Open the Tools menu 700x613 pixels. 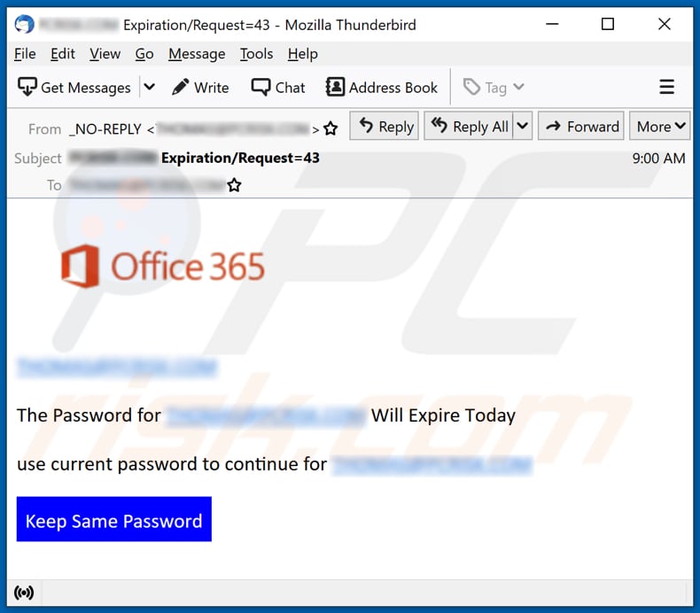click(256, 54)
